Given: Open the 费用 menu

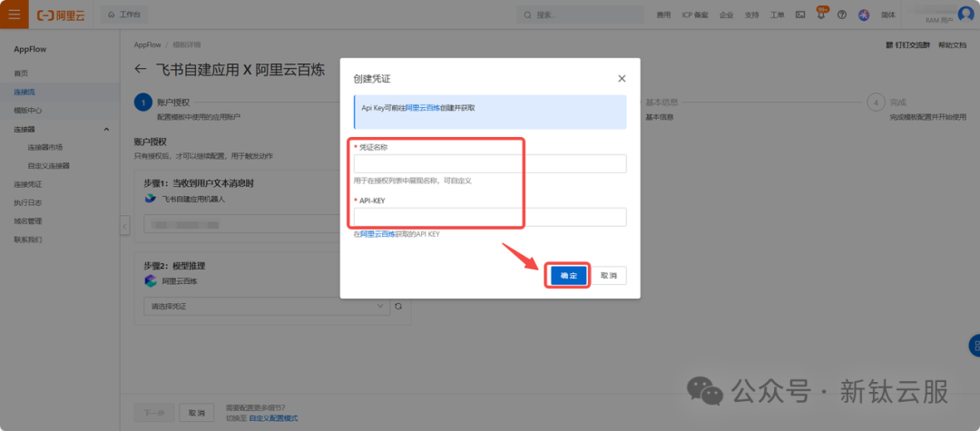Looking at the screenshot, I should point(663,15).
